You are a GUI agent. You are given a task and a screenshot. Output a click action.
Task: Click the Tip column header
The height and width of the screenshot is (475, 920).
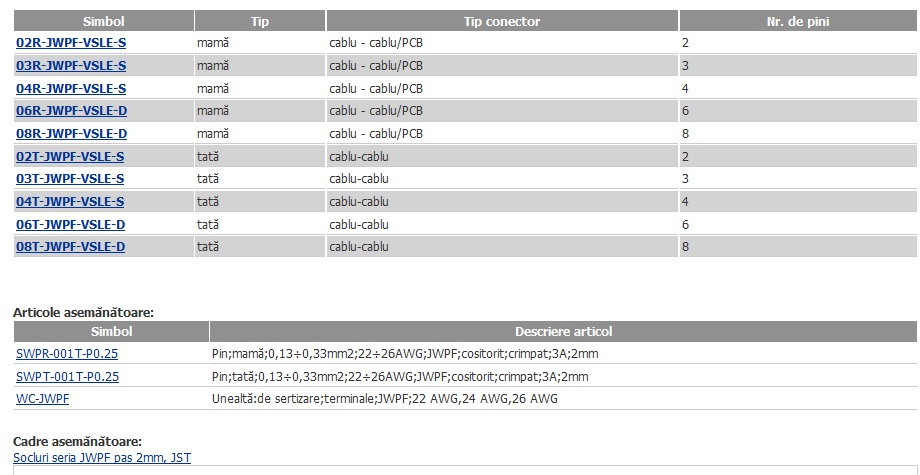[x=260, y=21]
